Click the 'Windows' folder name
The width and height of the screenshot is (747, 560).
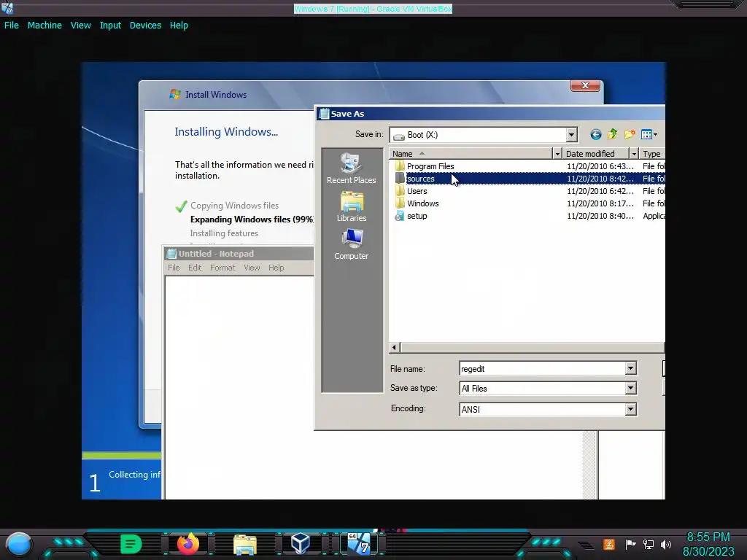tap(422, 203)
